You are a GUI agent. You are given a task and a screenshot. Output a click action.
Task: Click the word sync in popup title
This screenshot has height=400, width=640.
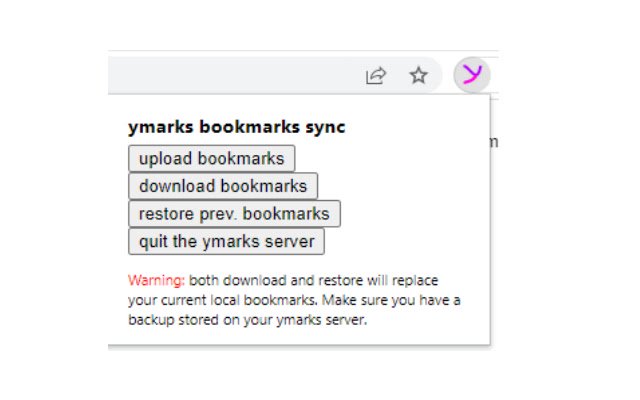tap(325, 128)
